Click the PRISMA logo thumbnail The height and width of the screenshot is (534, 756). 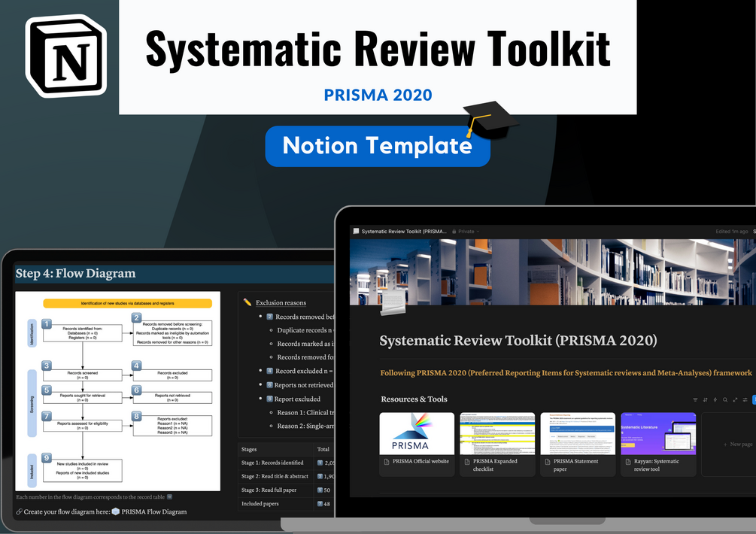click(417, 433)
